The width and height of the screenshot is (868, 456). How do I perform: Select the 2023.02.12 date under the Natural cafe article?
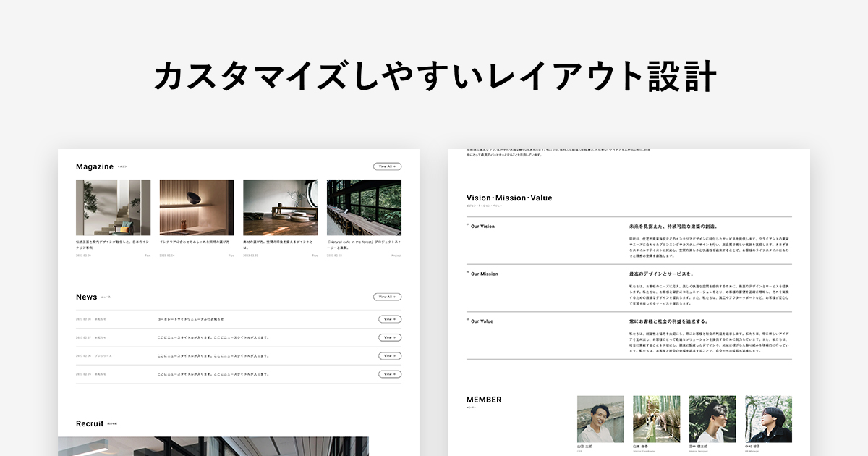click(x=335, y=256)
